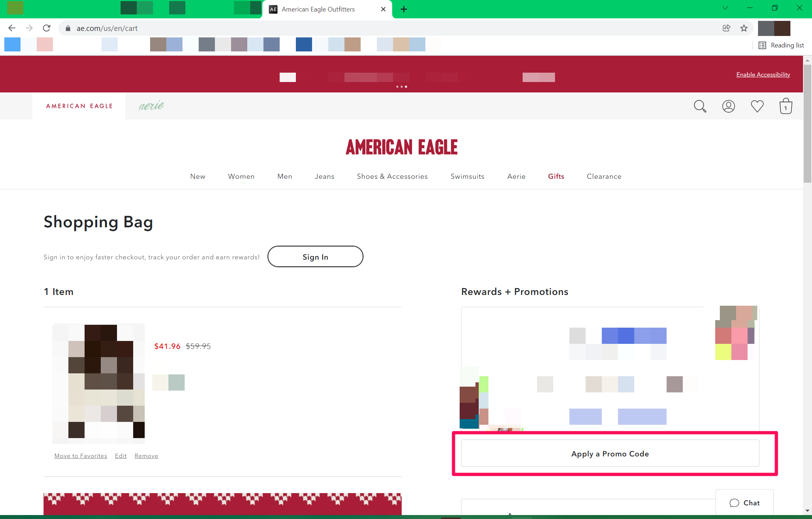
Task: Click the Sign In button
Action: [x=315, y=256]
